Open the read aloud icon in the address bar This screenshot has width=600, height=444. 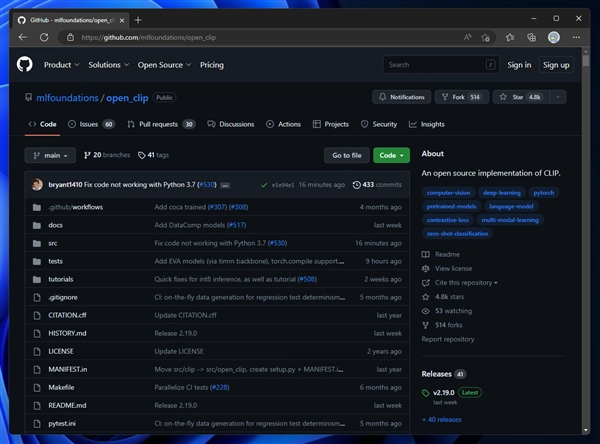coord(467,37)
